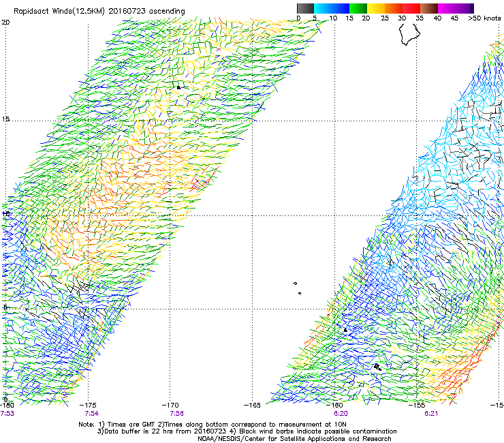Click the "Rapidscat Winds(12.5KM) 20160723 ascending" title
This screenshot has width=504, height=443.
click(99, 12)
